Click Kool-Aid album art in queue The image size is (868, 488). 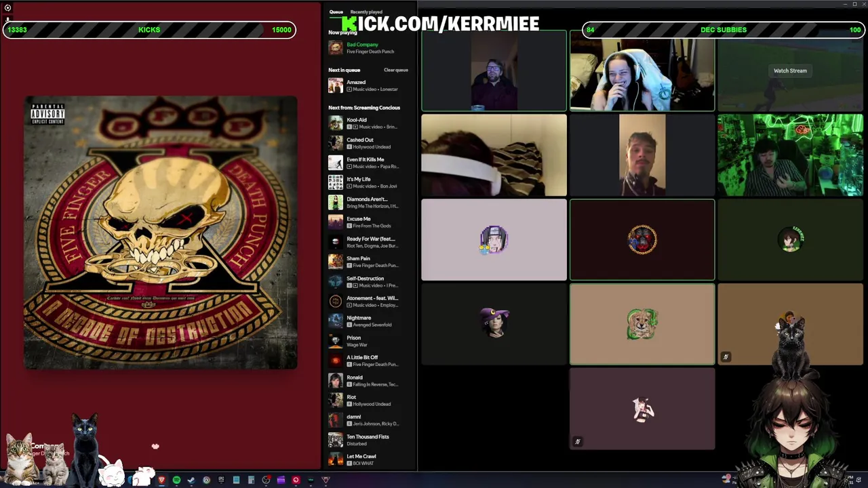click(335, 123)
